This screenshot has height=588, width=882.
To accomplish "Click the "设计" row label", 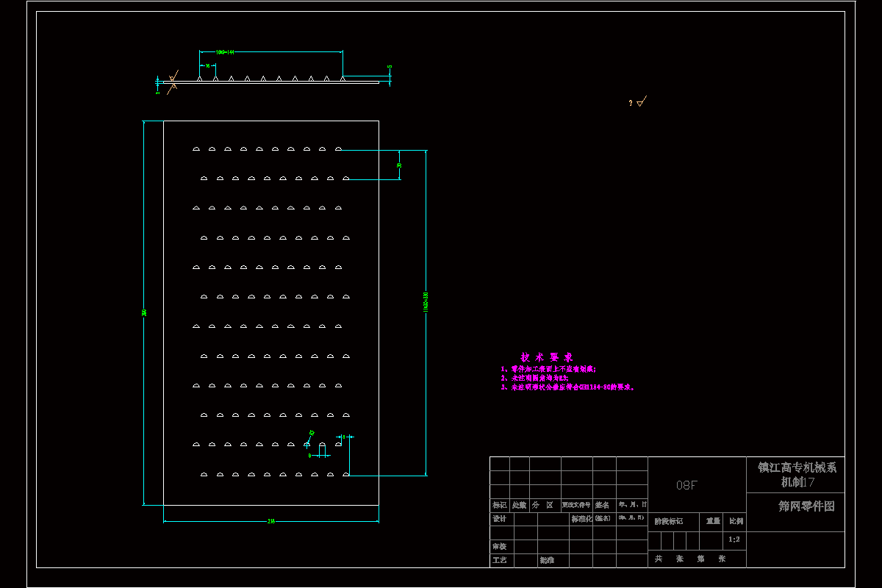I will (499, 518).
